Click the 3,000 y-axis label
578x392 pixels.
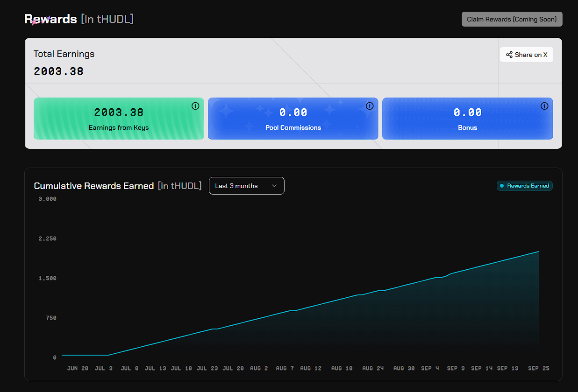(x=48, y=199)
